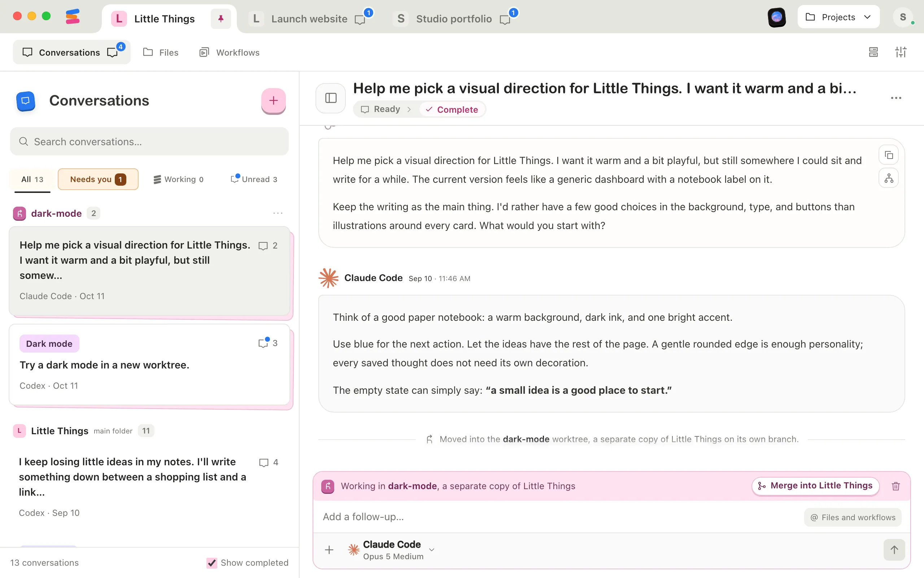Viewport: 924px width, 578px height.
Task: Click the Complete status pill
Action: [452, 109]
